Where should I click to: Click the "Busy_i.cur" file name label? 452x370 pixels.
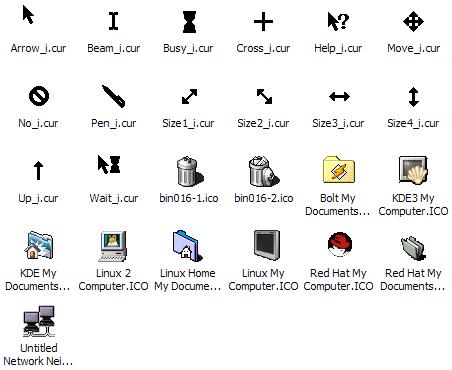click(x=188, y=49)
